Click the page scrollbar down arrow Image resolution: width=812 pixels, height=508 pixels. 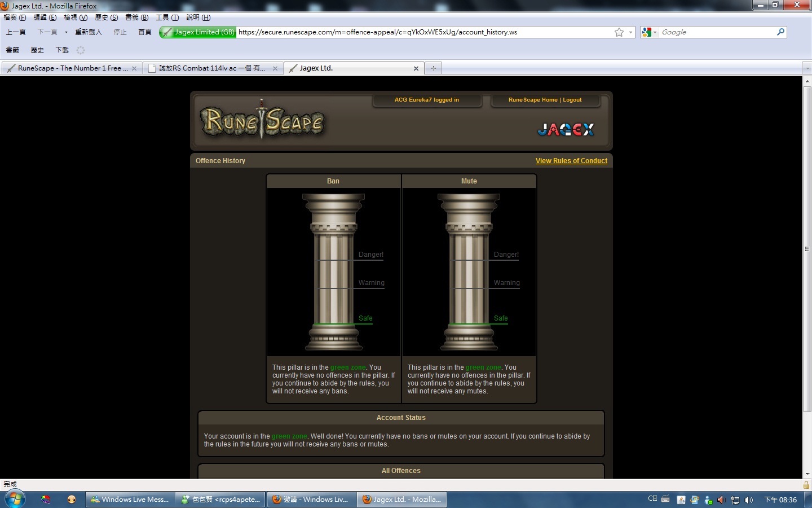click(x=807, y=474)
